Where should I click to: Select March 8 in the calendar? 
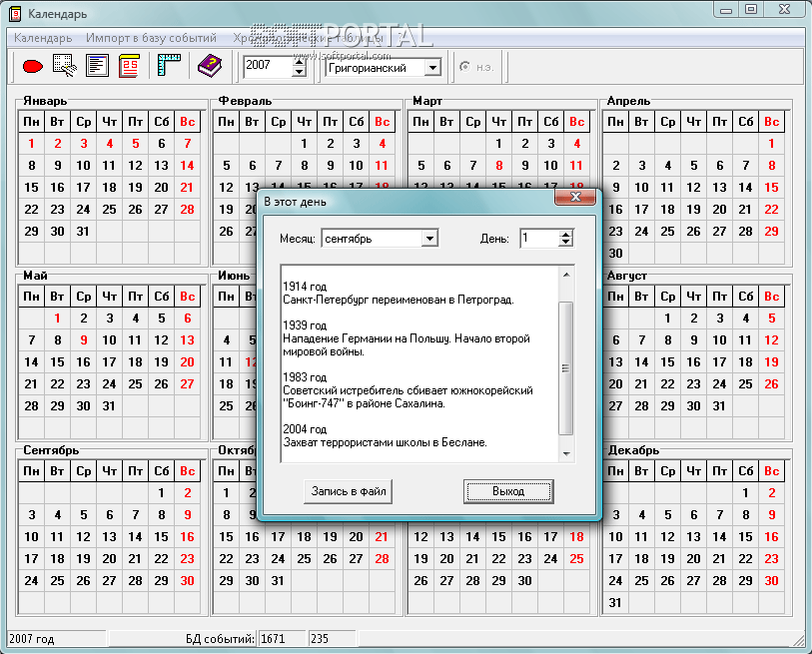tap(498, 165)
